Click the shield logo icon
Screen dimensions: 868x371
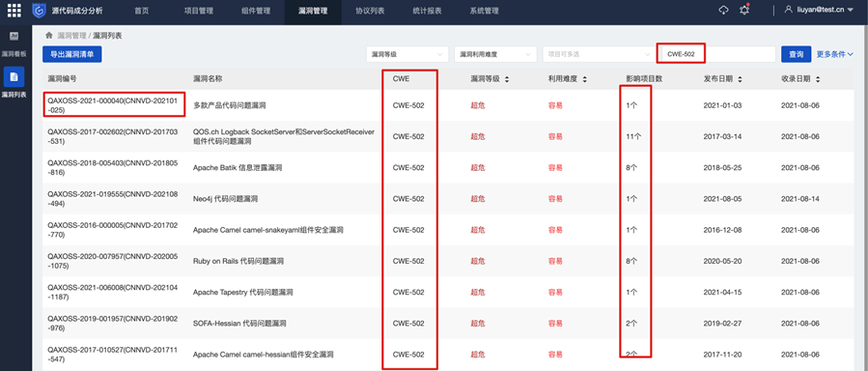39,11
